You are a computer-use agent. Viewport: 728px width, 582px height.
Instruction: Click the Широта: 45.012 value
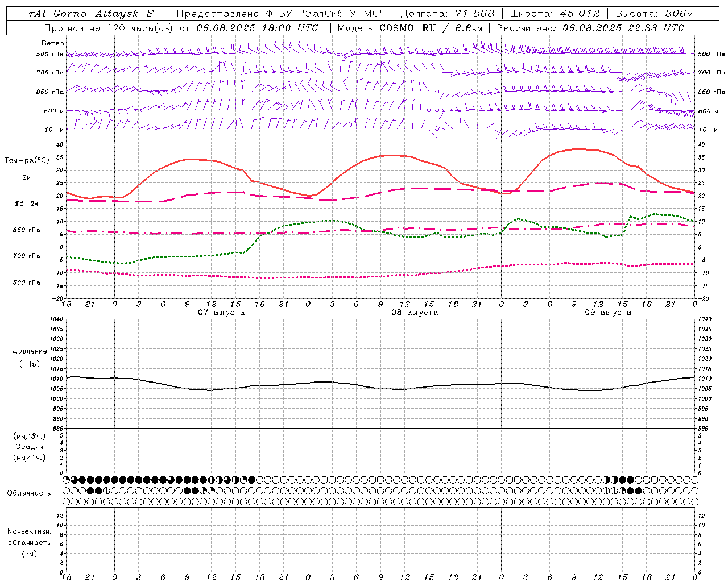[555, 14]
